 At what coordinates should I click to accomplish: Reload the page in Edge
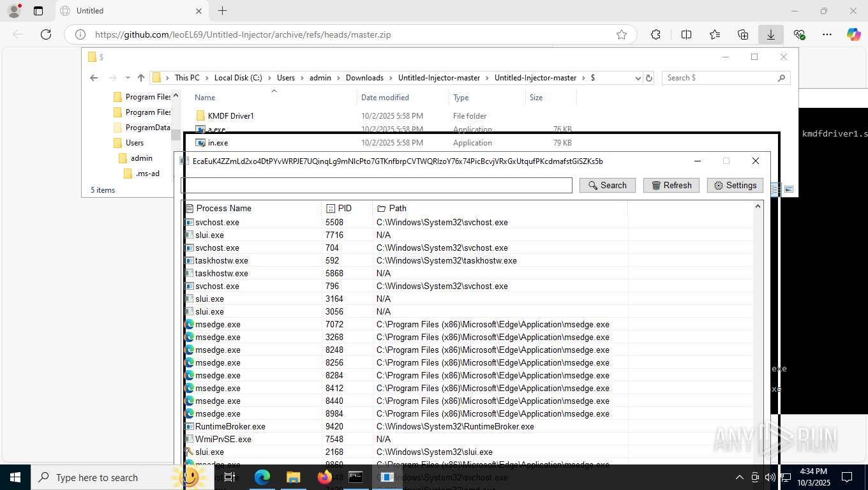point(46,34)
